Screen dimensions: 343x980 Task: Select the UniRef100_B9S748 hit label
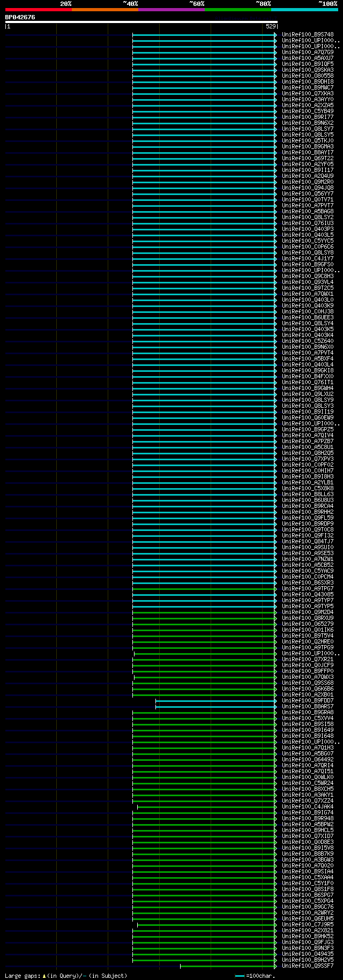tap(308, 35)
